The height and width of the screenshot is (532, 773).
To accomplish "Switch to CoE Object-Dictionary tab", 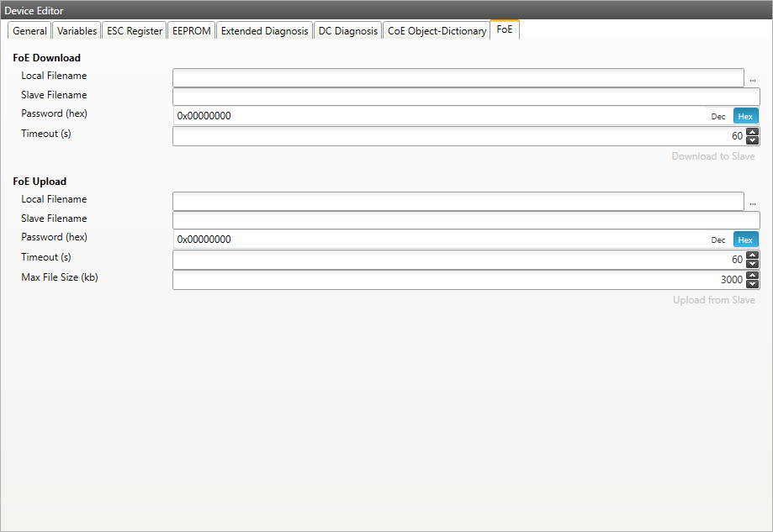I will [437, 31].
